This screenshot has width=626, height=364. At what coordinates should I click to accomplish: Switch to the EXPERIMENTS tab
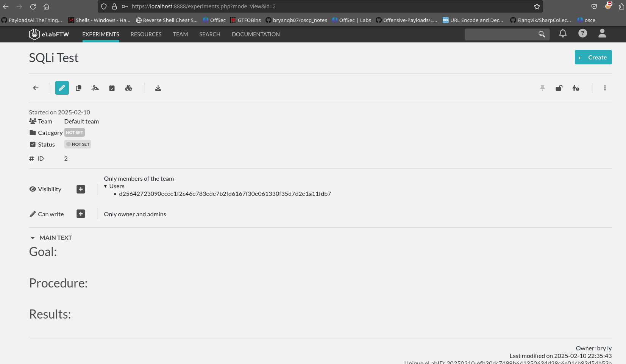pos(101,34)
